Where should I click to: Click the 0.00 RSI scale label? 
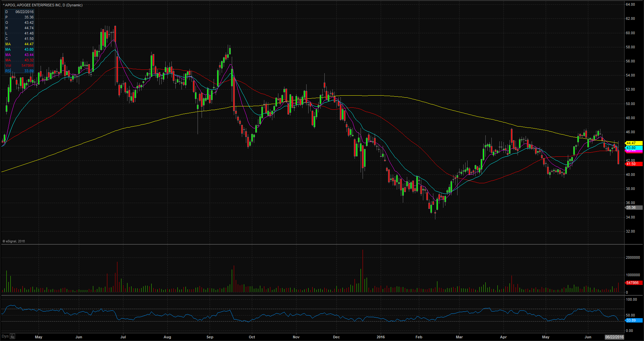click(630, 331)
